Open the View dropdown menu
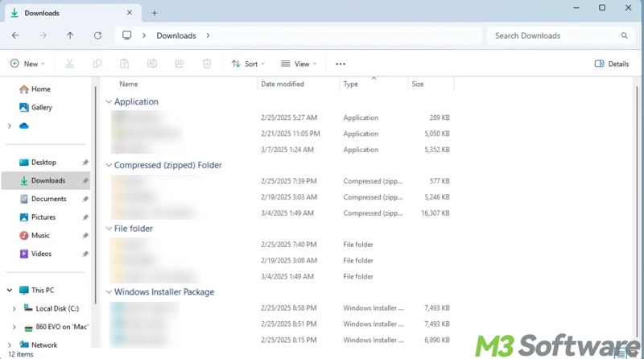Viewport: 644px width, 359px height. (299, 64)
